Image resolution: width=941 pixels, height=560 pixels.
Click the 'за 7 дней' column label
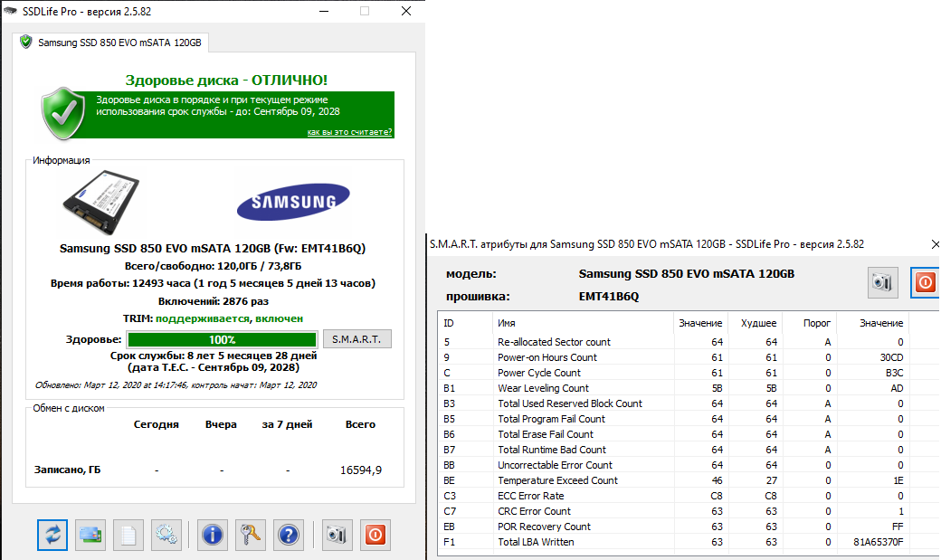coord(287,424)
